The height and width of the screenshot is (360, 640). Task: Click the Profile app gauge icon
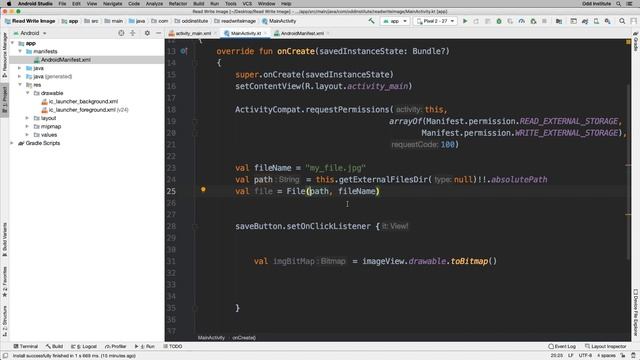coord(522,21)
